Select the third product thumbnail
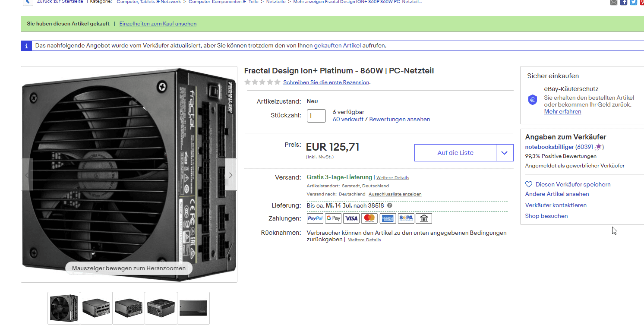Image resolution: width=644 pixels, height=325 pixels. pyautogui.click(x=129, y=308)
